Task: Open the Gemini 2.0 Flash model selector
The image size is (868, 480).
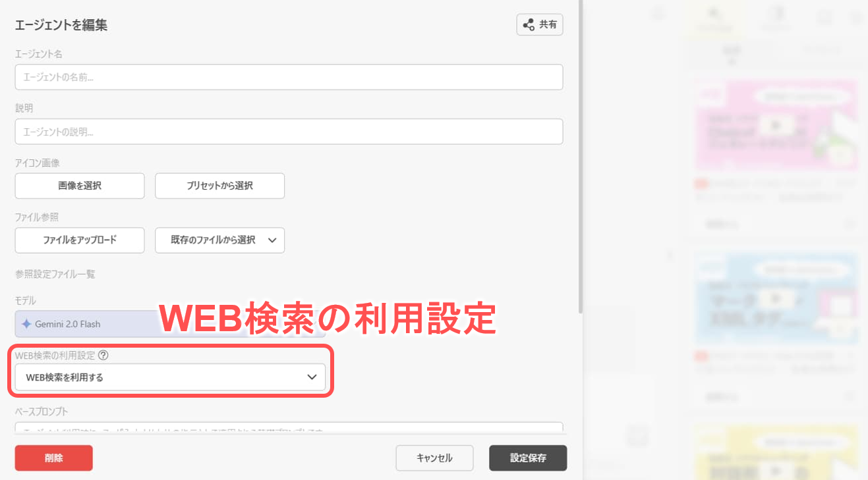Action: pos(86,324)
